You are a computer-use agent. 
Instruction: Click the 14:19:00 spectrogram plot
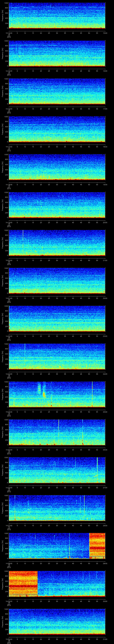pos(57,205)
